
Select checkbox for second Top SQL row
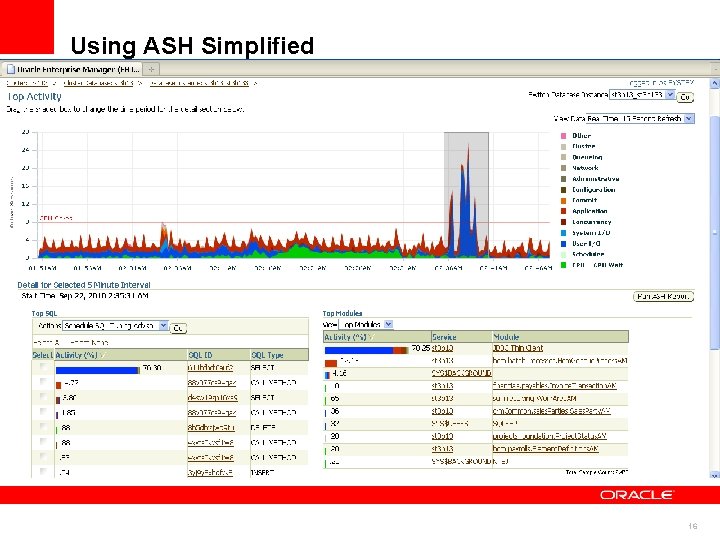[x=43, y=381]
